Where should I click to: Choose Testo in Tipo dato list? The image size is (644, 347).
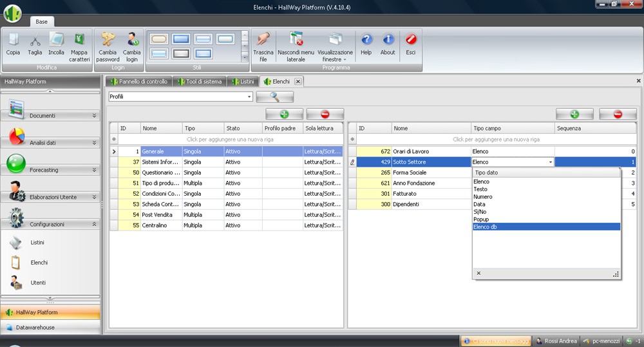pos(546,189)
